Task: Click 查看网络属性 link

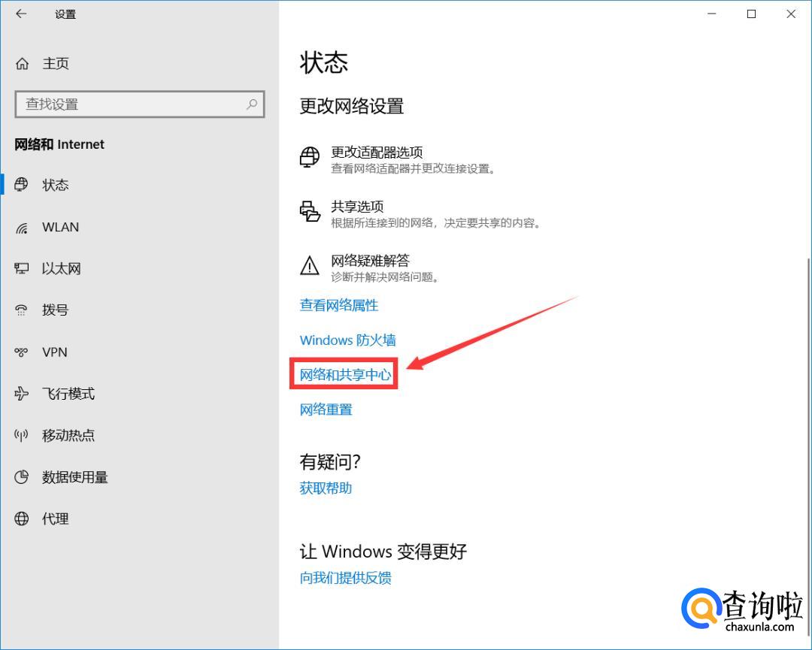Action: [x=338, y=305]
